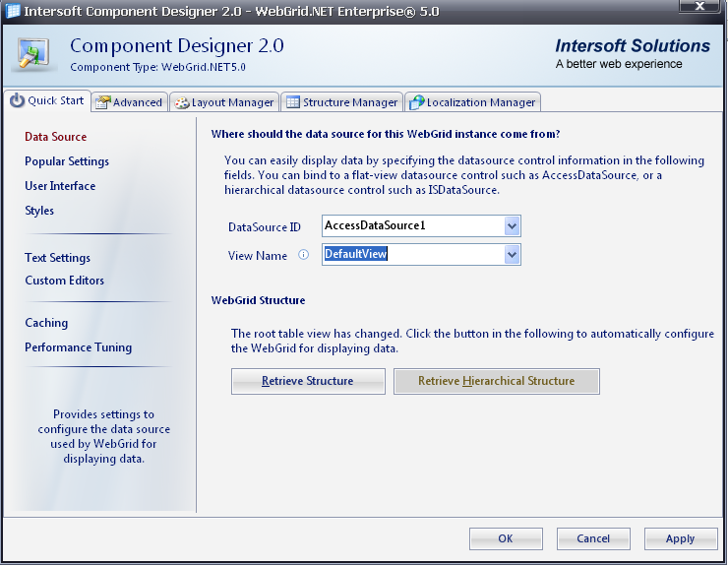
Task: Open User Interface settings
Action: point(60,186)
